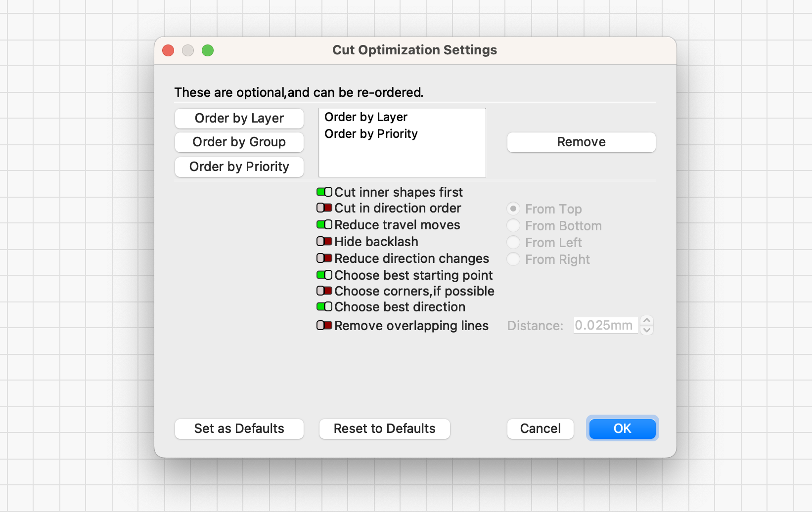Choose the From Left radio button

(513, 243)
